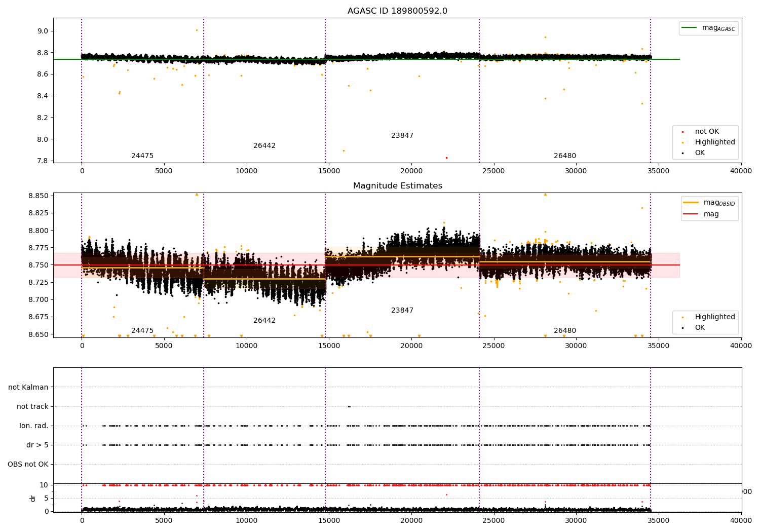
Task: Click the orange line sample beside mag OBSID
Action: click(x=691, y=203)
